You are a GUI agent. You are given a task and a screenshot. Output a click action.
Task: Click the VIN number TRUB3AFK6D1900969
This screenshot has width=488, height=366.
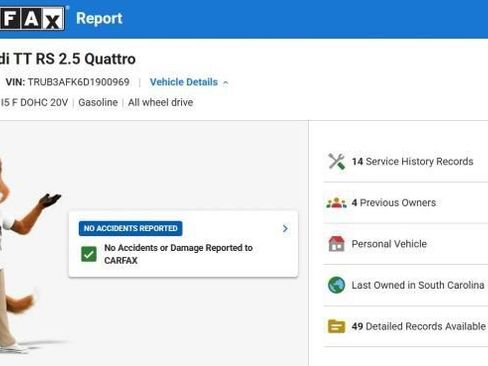tap(78, 82)
